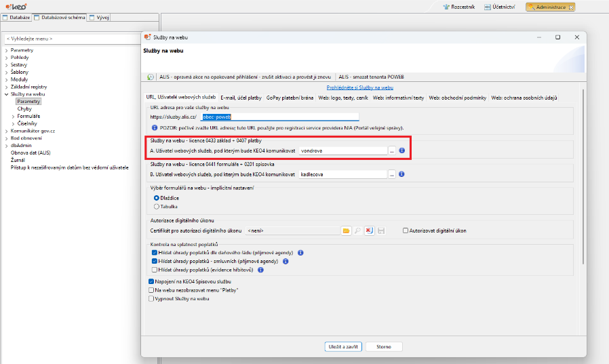Check Vypnout Služby na webu
This screenshot has width=609, height=364.
point(151,298)
